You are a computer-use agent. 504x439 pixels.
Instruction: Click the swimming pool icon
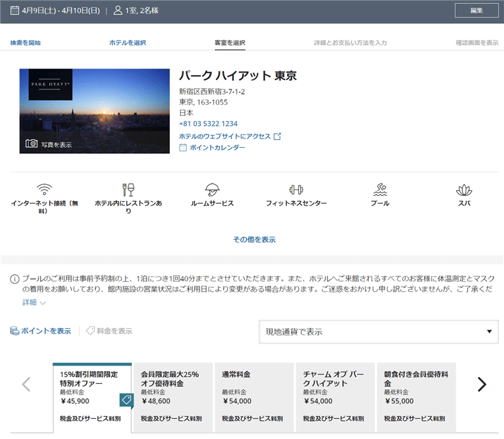[x=380, y=189]
